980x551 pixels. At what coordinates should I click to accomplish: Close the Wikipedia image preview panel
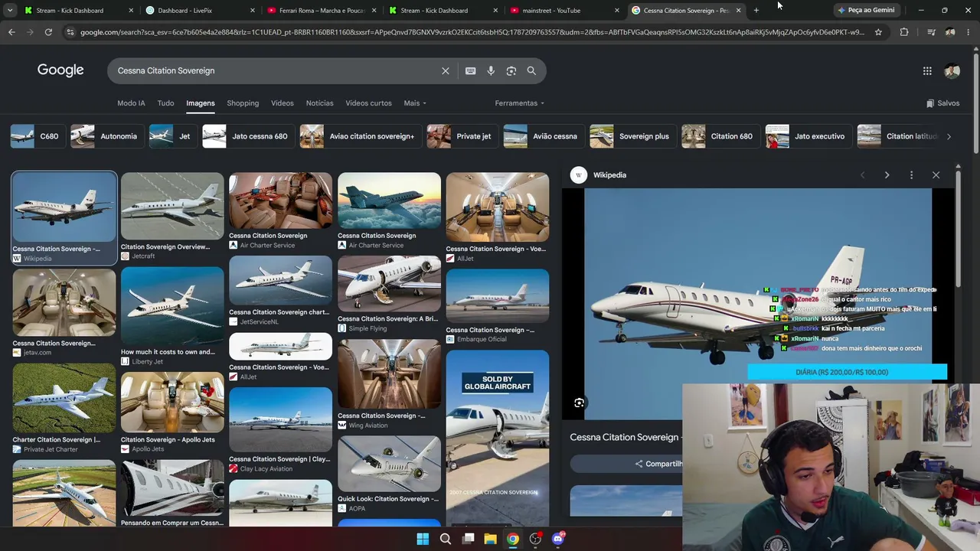tap(936, 175)
